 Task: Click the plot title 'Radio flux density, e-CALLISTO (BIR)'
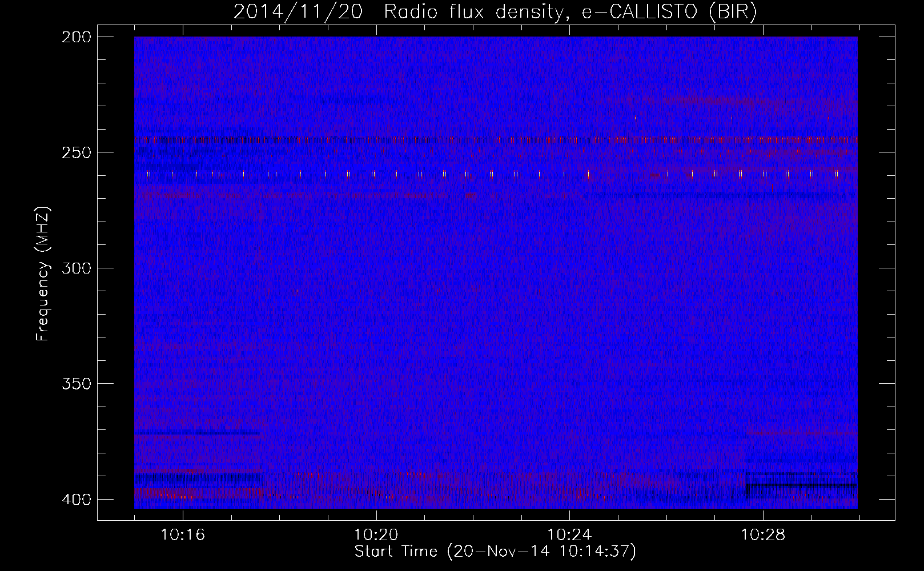pos(571,11)
